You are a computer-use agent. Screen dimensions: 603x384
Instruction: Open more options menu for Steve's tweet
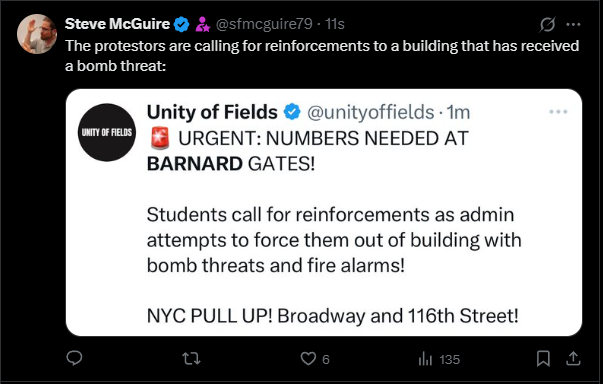pyautogui.click(x=573, y=25)
